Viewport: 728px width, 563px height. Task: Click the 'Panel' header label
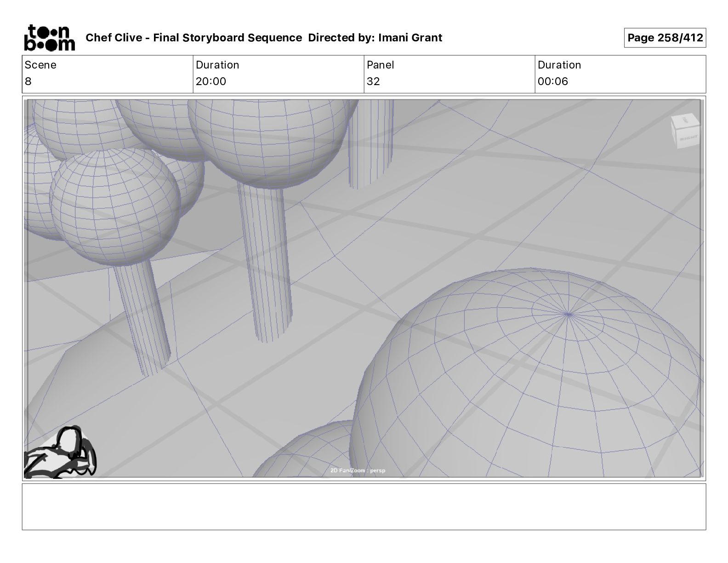(381, 65)
